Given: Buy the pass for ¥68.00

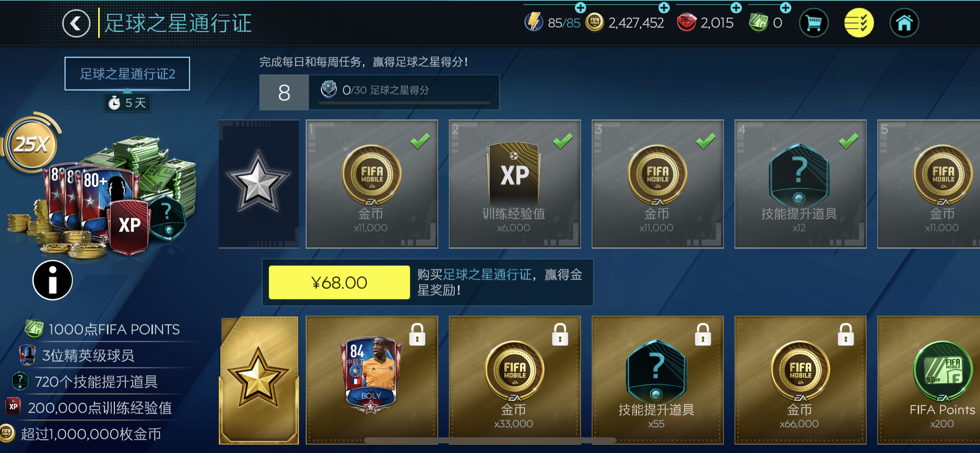Looking at the screenshot, I should tap(339, 282).
